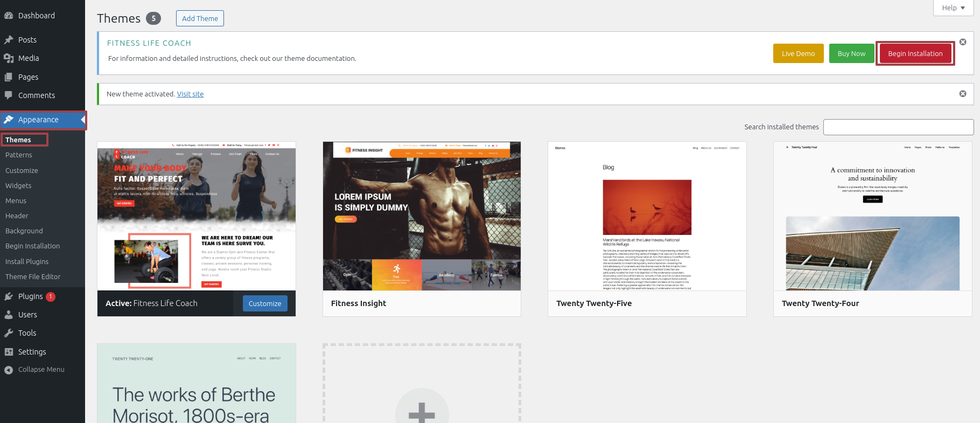Dismiss the 'New theme activated' notice
The height and width of the screenshot is (423, 980).
963,94
